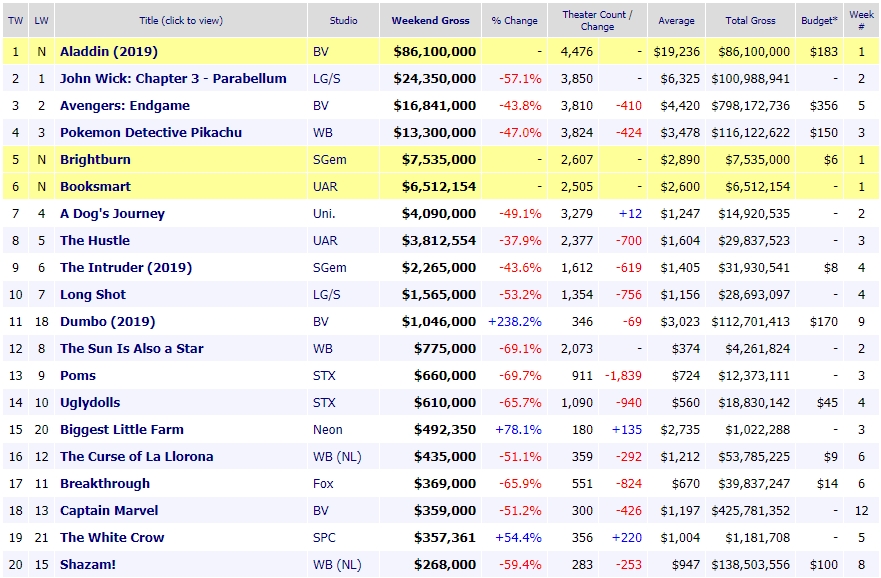Click the Neon studio cell
This screenshot has width=881, height=578.
tap(328, 430)
